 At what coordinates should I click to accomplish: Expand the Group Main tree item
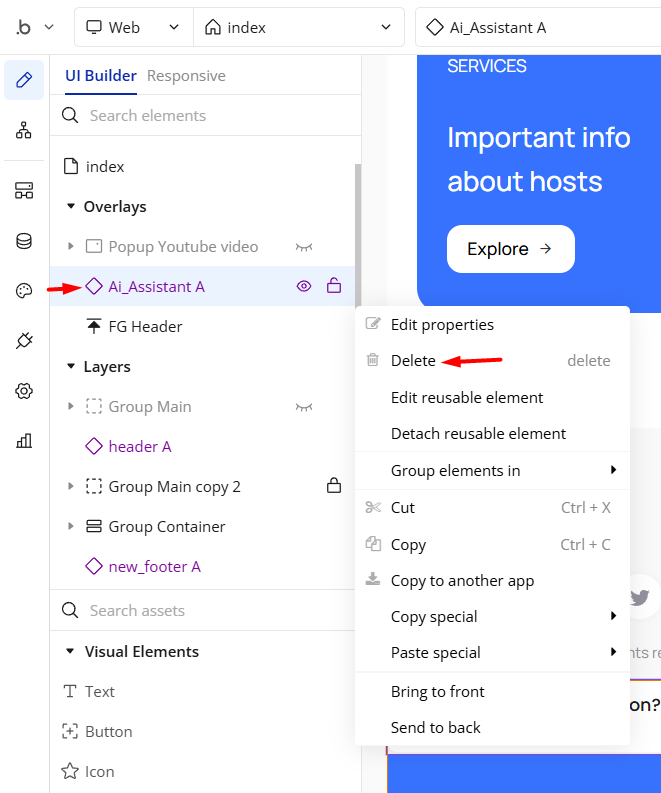point(71,406)
